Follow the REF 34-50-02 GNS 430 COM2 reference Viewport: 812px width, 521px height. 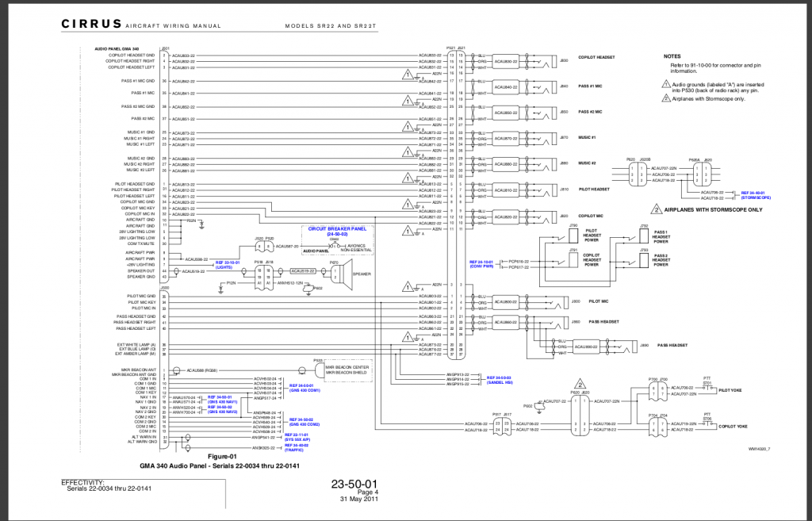pyautogui.click(x=304, y=422)
